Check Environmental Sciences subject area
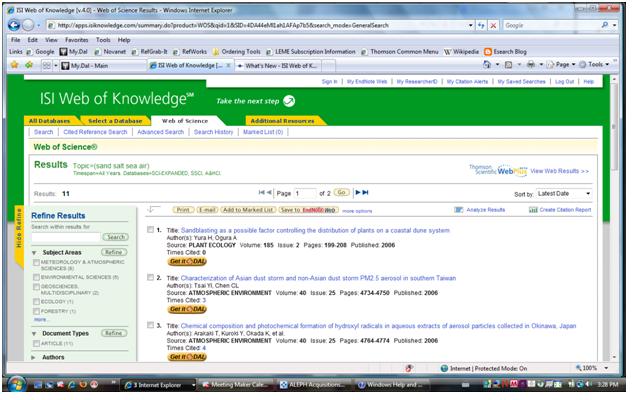This screenshot has height=400, width=640. 36,278
